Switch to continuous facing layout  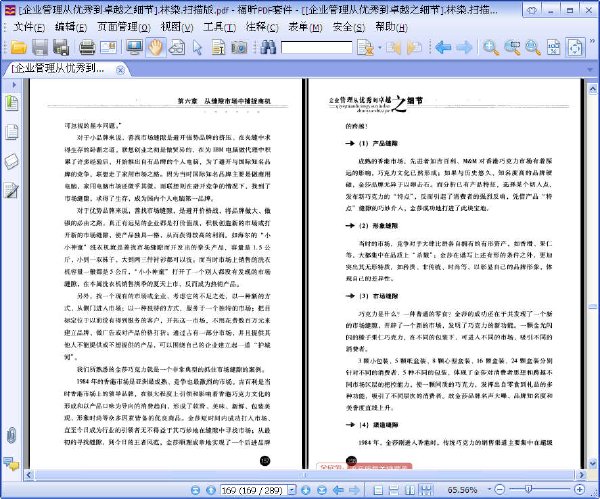(426, 490)
